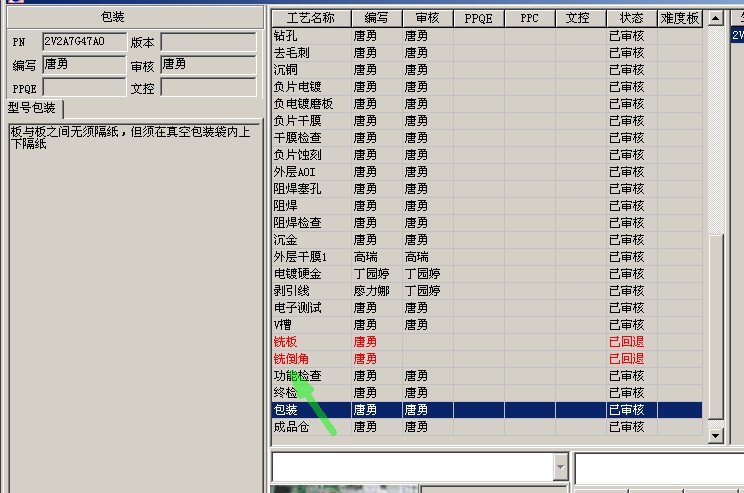The image size is (744, 493).
Task: Select the 外层AOI process row
Action: click(487, 172)
